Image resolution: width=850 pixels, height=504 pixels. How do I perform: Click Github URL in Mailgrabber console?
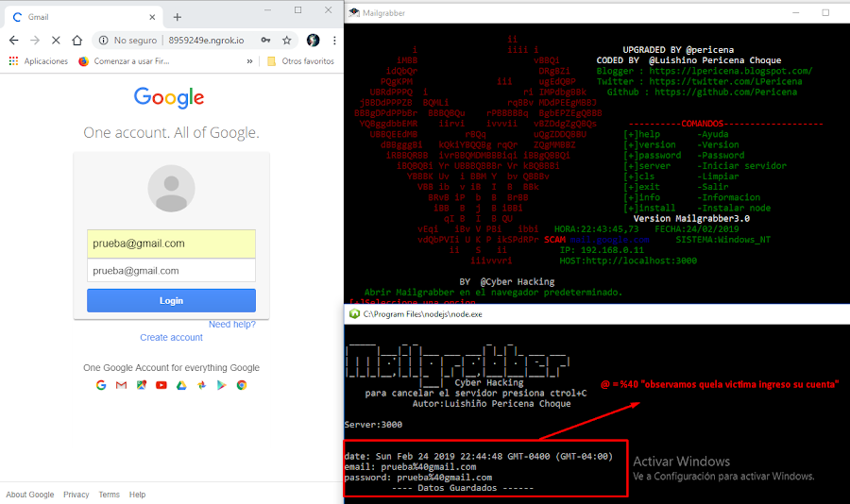pos(725,92)
